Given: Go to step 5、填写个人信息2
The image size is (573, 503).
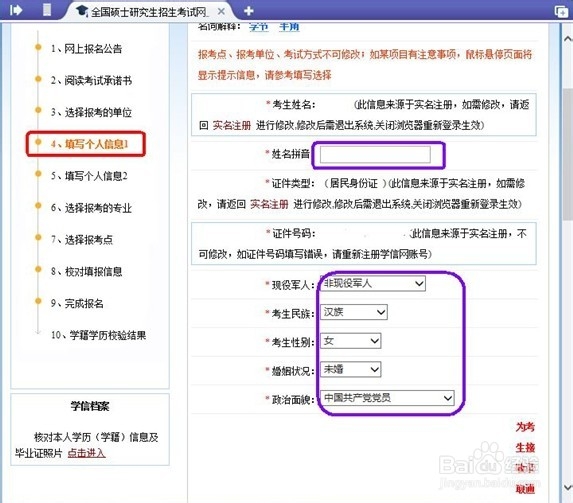Looking at the screenshot, I should 89,176.
